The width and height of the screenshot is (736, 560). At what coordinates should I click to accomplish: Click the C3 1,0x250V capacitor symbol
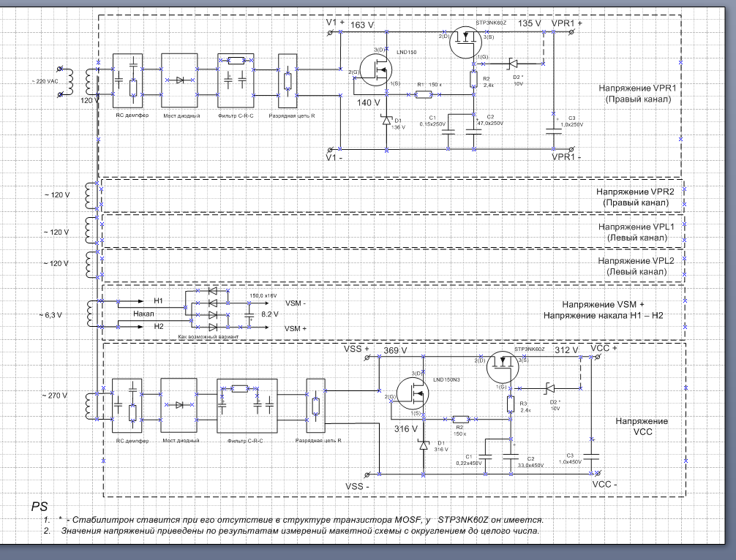coord(553,126)
